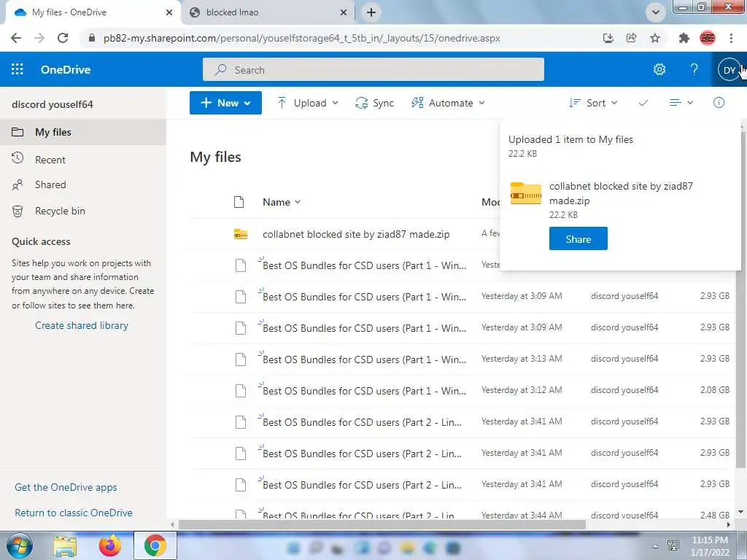Screen dimensions: 747x560
Task: Open the Windows Start menu
Action: click(20, 545)
